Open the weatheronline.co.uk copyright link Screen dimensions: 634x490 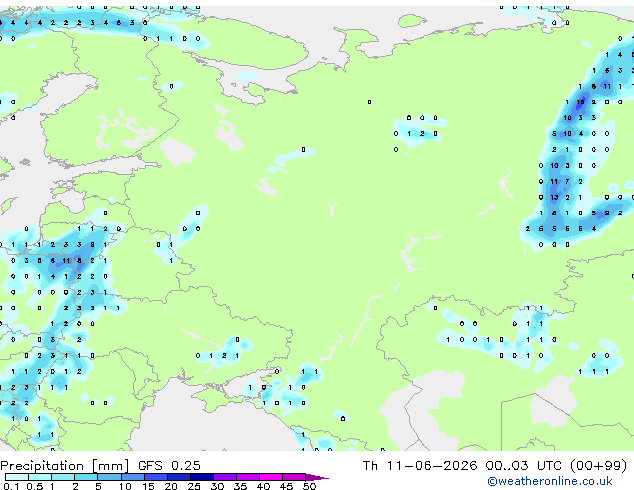pos(549,481)
